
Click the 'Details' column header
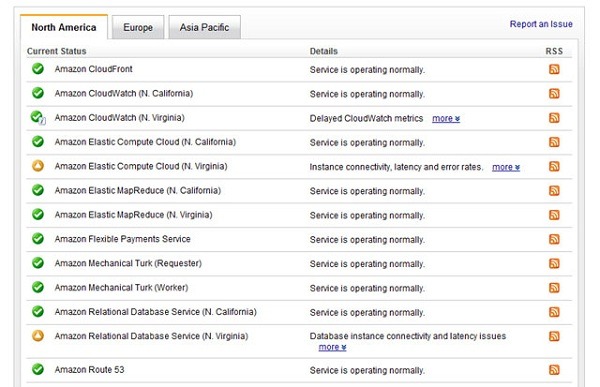[x=324, y=51]
